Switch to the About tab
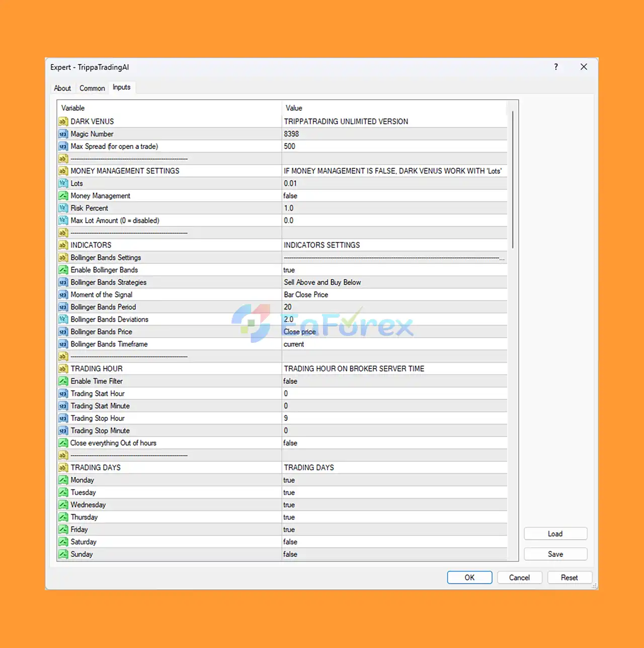 tap(62, 88)
